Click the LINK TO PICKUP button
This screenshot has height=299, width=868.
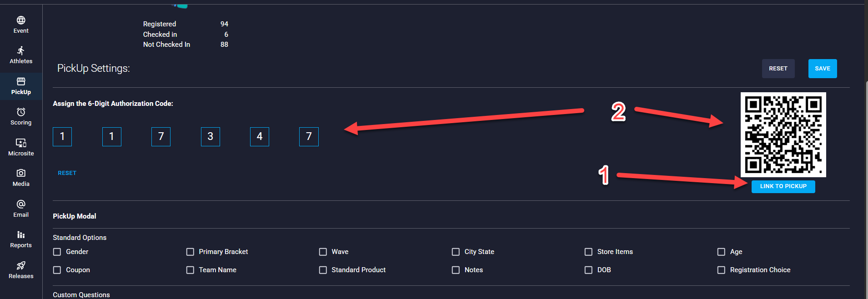783,186
